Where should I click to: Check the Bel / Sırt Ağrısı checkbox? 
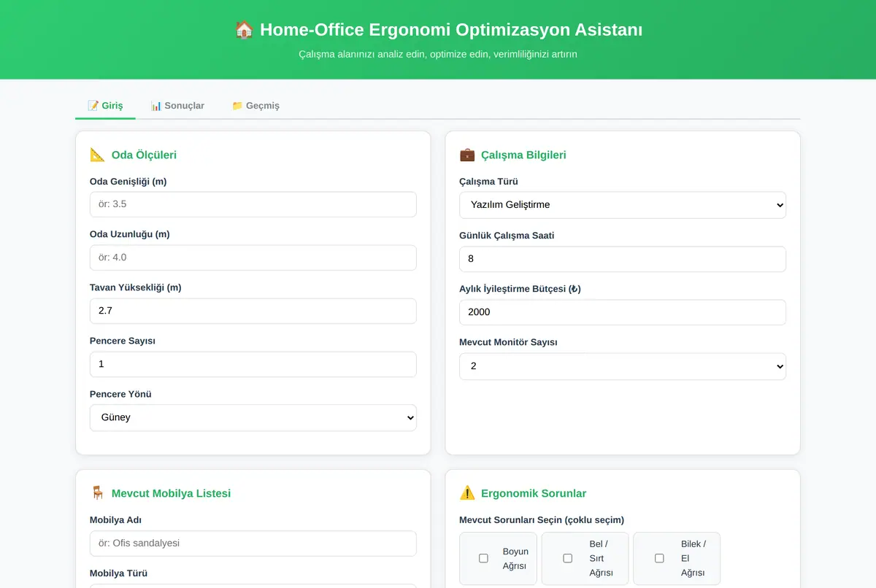click(x=567, y=558)
